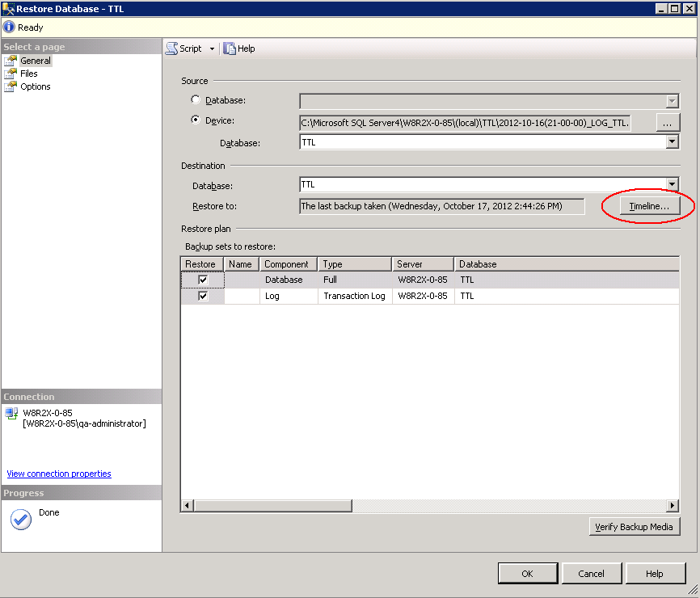Image resolution: width=700 pixels, height=598 pixels.
Task: Browse for device with ellipsis button
Action: click(668, 123)
